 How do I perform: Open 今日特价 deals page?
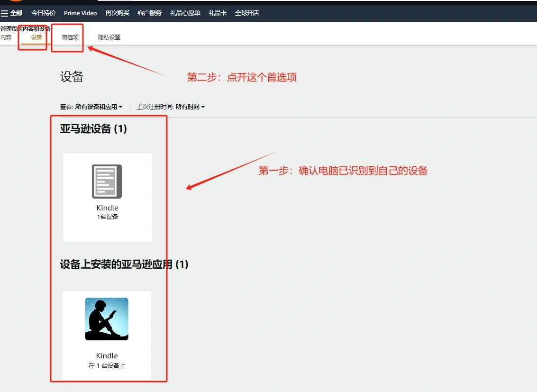tap(44, 13)
